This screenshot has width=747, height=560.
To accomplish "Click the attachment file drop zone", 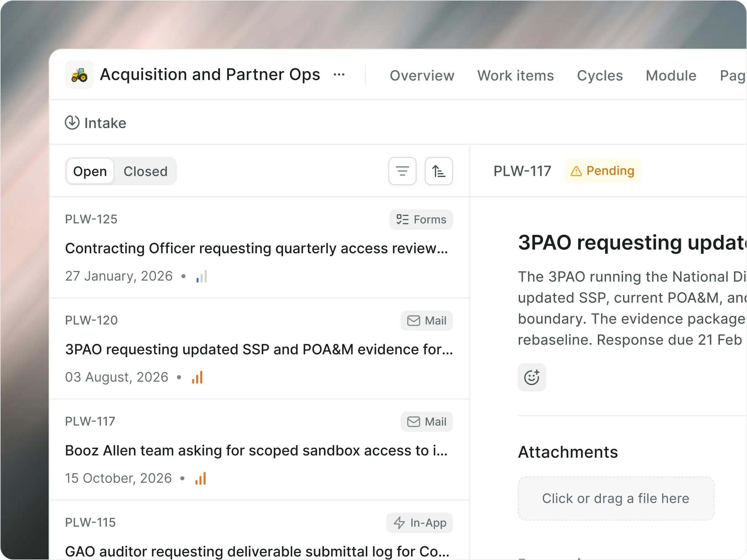I will [x=616, y=499].
